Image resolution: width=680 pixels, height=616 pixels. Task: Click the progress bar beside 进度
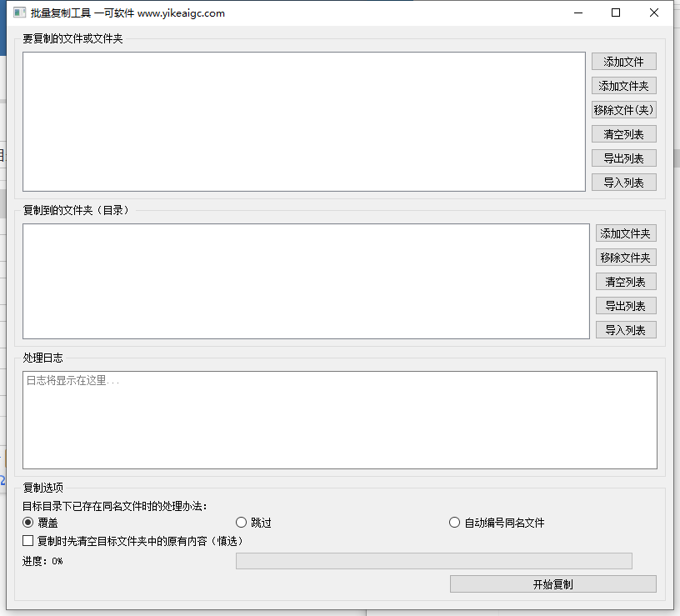click(433, 561)
